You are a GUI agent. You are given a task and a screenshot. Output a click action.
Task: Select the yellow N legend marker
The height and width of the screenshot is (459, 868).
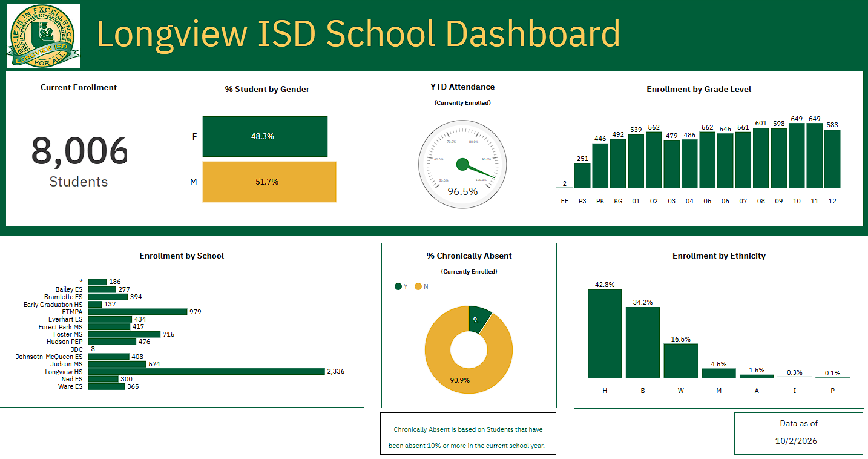click(418, 286)
